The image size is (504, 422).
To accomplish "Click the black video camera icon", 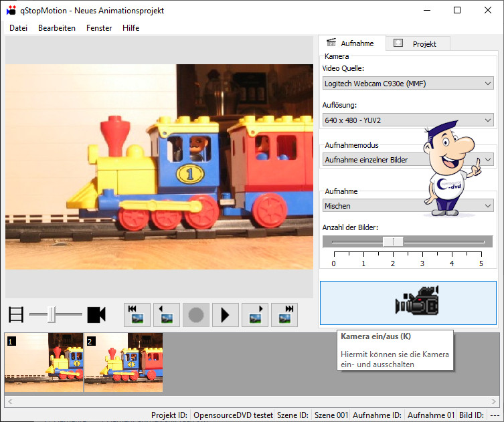I will [x=96, y=314].
